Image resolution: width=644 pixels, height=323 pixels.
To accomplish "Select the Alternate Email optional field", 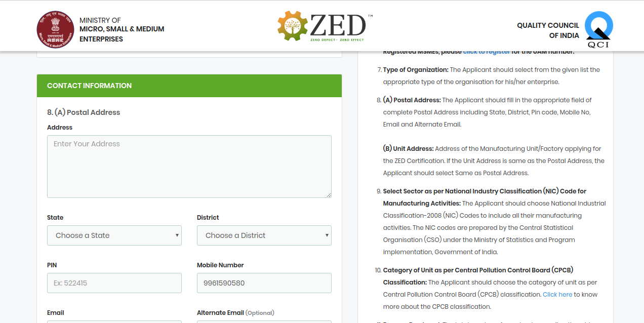I will point(264,321).
